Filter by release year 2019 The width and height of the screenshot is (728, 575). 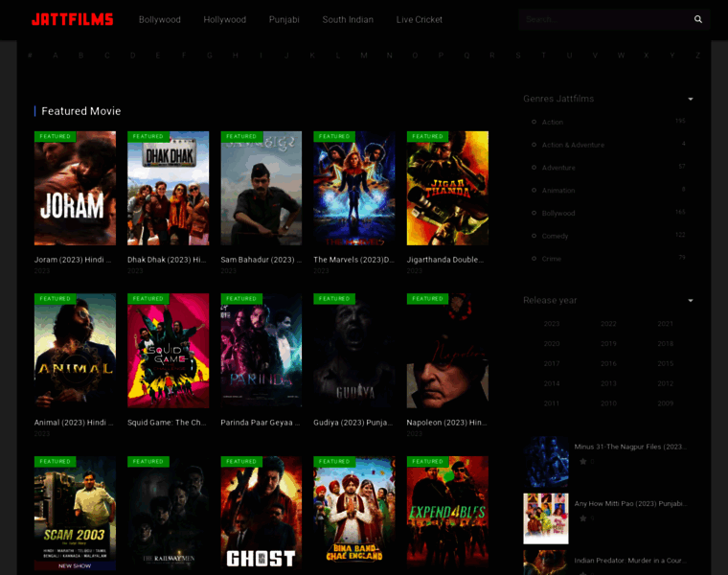pos(608,344)
